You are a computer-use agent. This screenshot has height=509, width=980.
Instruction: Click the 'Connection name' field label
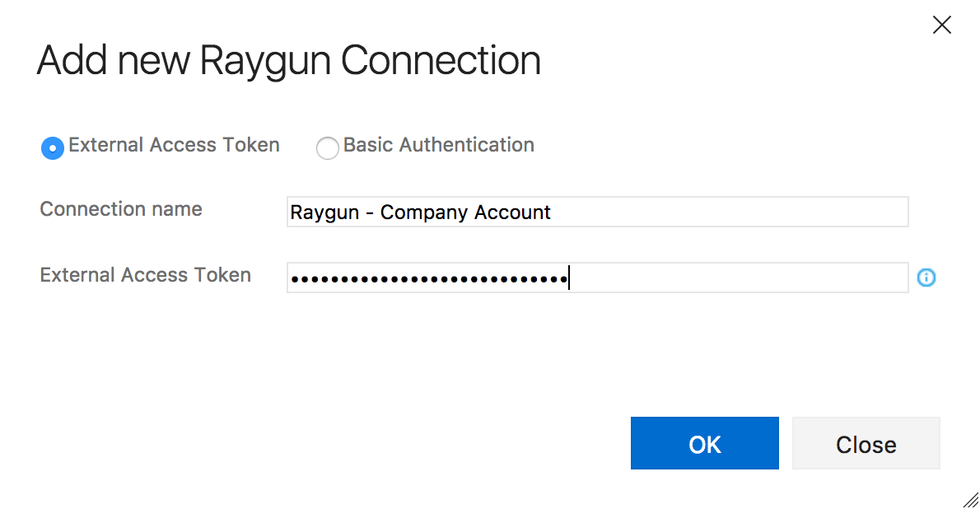pos(121,209)
